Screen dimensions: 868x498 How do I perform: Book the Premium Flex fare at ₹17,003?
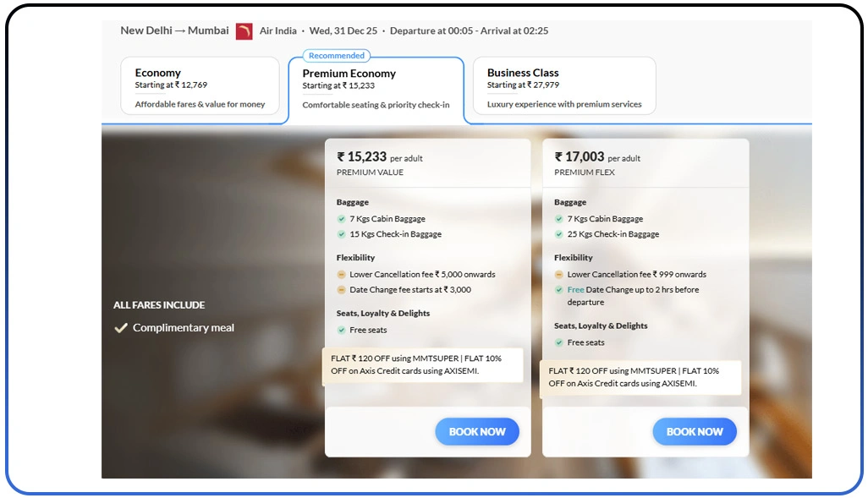click(695, 432)
